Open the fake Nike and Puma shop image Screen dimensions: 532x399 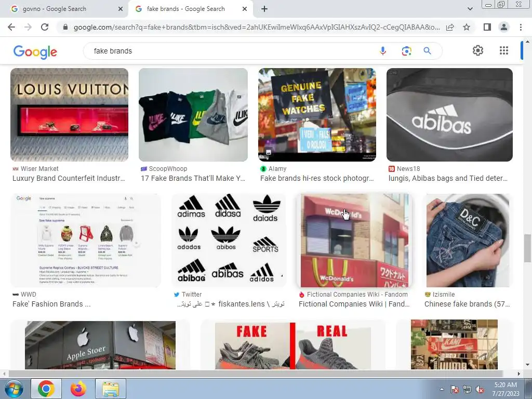click(454, 344)
